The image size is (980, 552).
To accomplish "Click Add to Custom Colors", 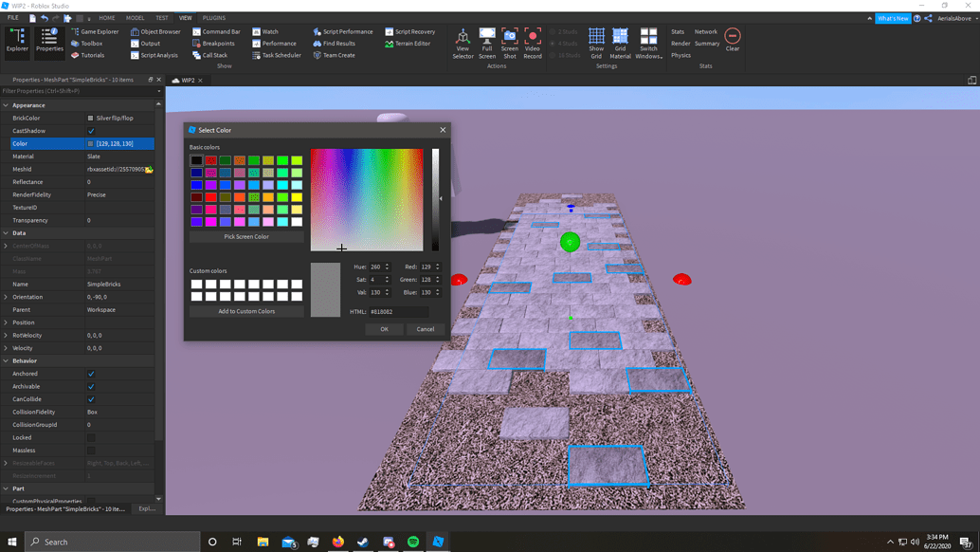I will pyautogui.click(x=245, y=310).
